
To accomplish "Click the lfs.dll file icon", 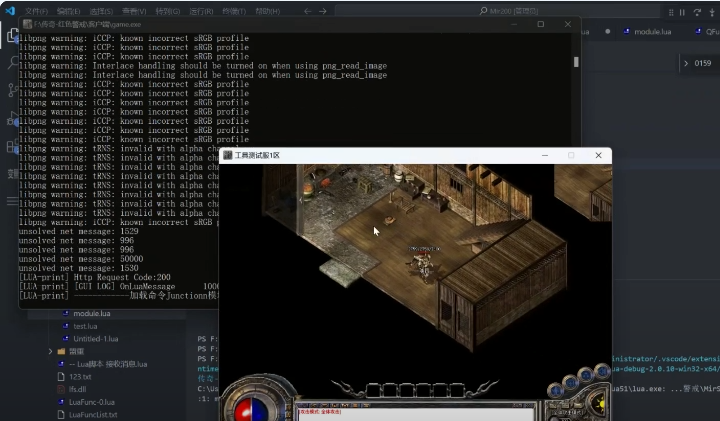I will click(59, 389).
